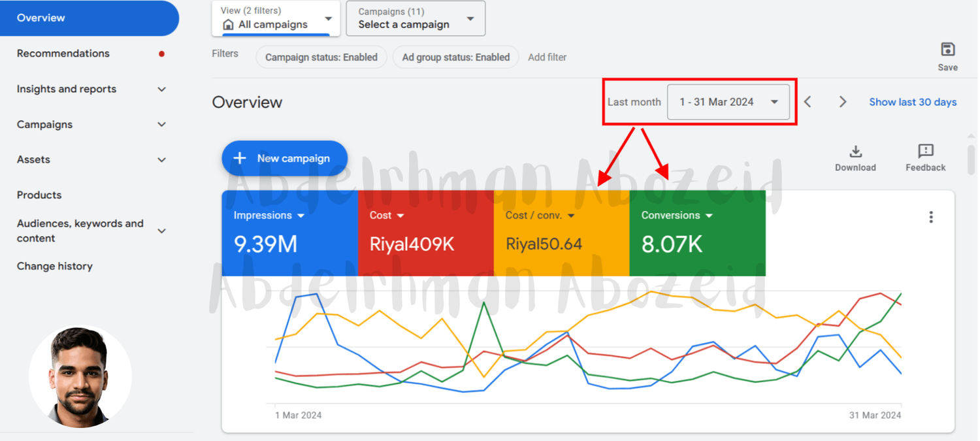Image resolution: width=980 pixels, height=441 pixels.
Task: Open the three-dot chart options menu
Action: (931, 218)
